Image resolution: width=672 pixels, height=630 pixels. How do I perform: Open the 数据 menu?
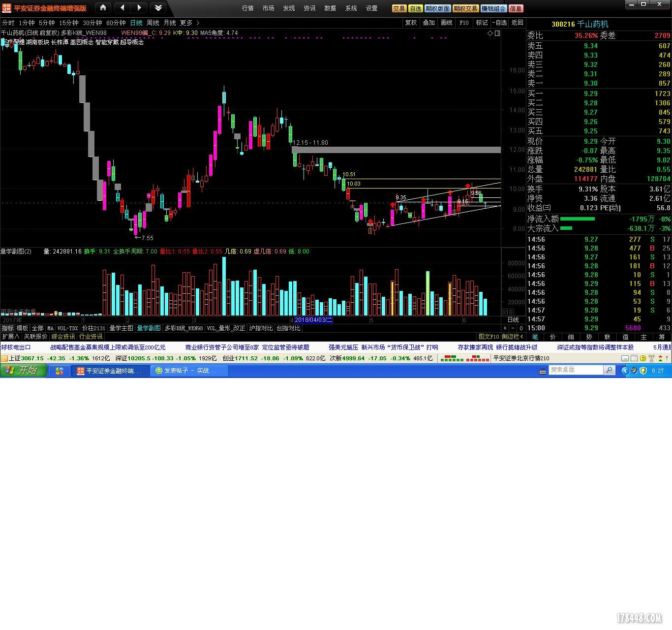(x=331, y=8)
